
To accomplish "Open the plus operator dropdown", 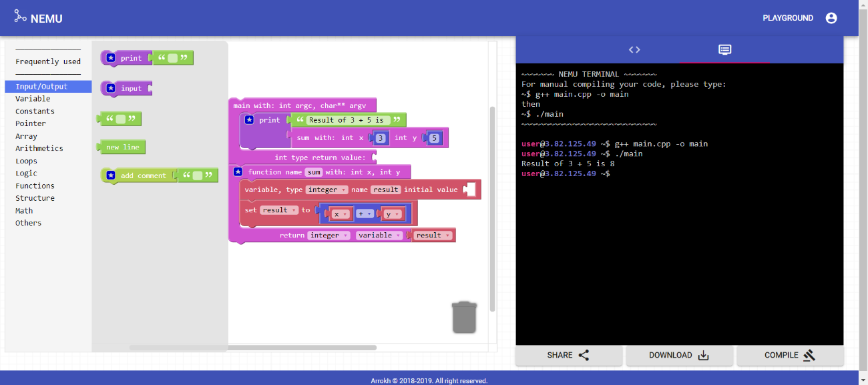I will 365,214.
